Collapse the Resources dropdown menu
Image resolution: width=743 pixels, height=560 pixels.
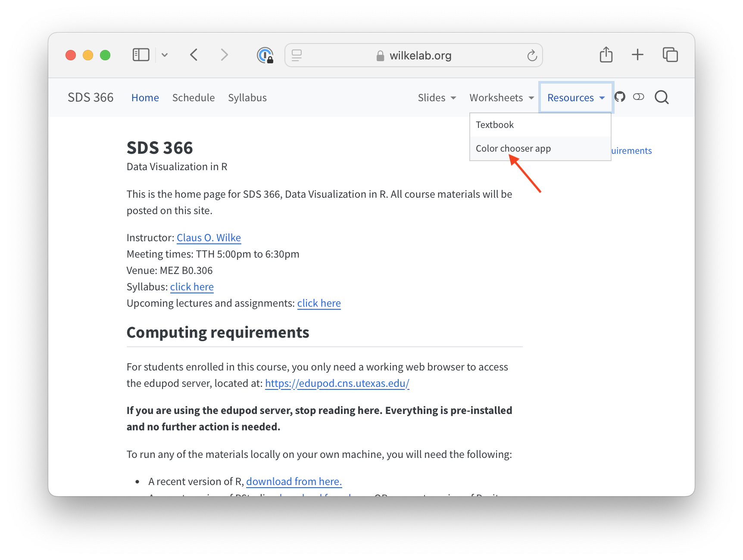[x=576, y=98]
